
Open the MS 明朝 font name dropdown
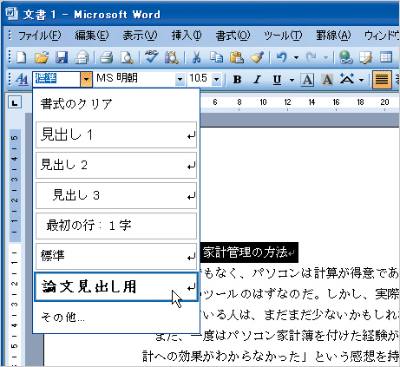click(180, 80)
